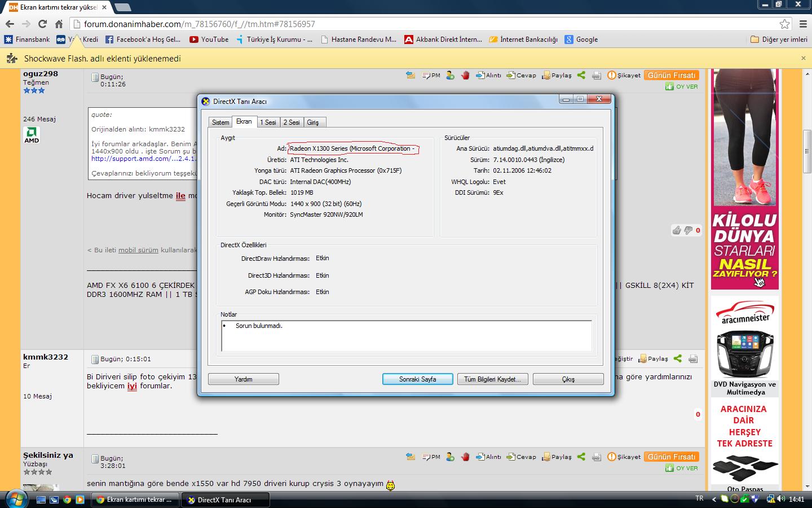The height and width of the screenshot is (508, 812).
Task: Click Alıntı on oguz298 post
Action: (488, 75)
